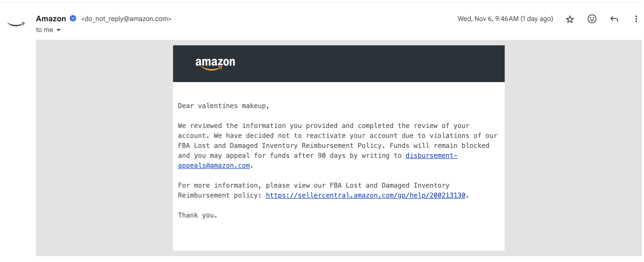644x262 pixels.
Task: Click the Amazon smile sender avatar
Action: click(16, 24)
